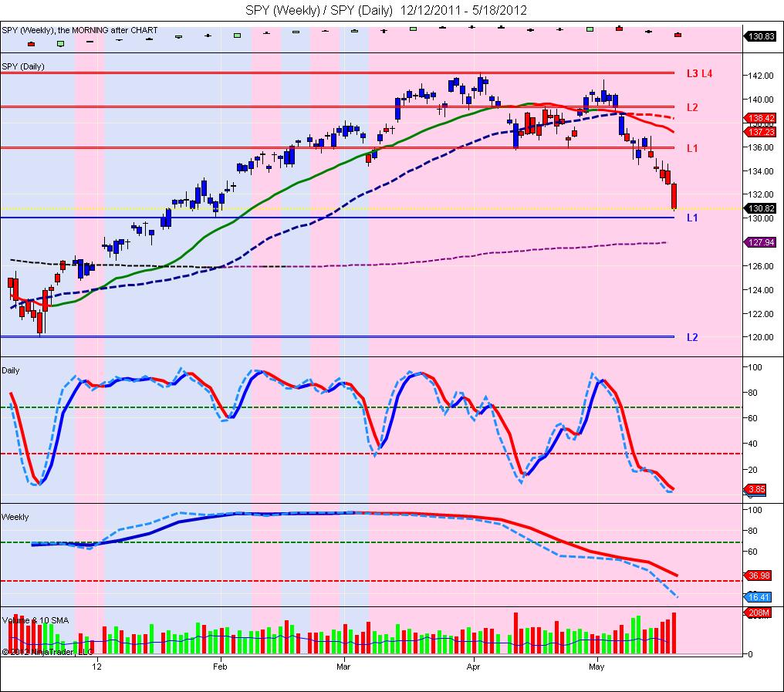This screenshot has width=784, height=692.
Task: Click the red "L2" resistance label
Action: click(692, 107)
